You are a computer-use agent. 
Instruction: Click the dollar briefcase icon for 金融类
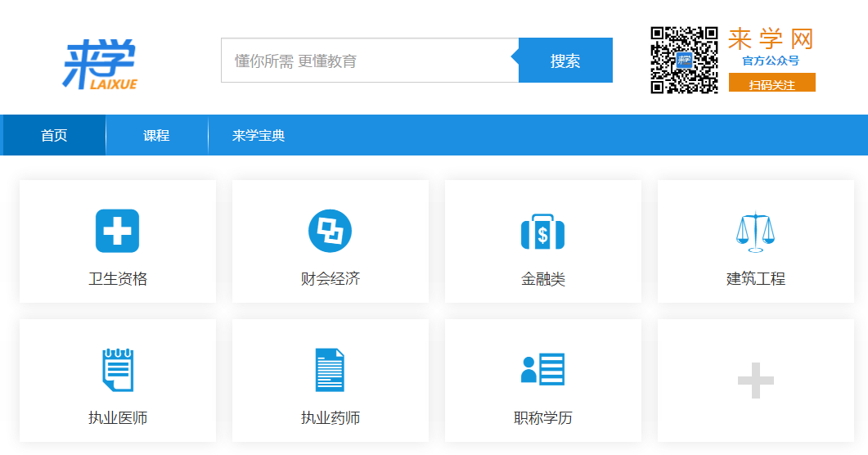point(542,232)
